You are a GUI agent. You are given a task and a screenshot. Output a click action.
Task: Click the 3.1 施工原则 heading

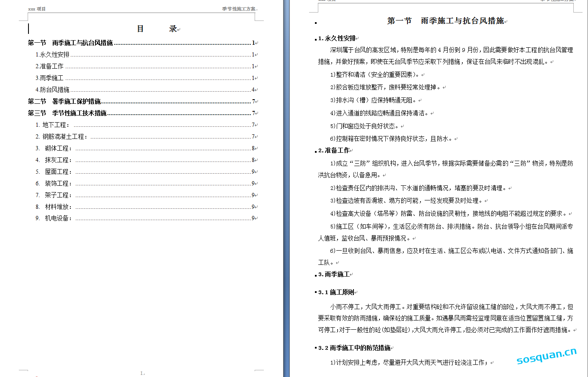click(x=336, y=292)
